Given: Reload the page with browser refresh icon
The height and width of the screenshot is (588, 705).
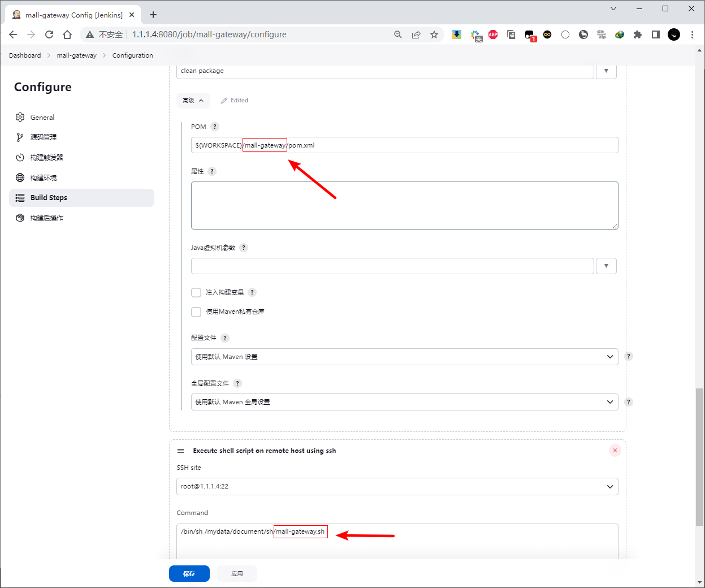Looking at the screenshot, I should coord(49,34).
